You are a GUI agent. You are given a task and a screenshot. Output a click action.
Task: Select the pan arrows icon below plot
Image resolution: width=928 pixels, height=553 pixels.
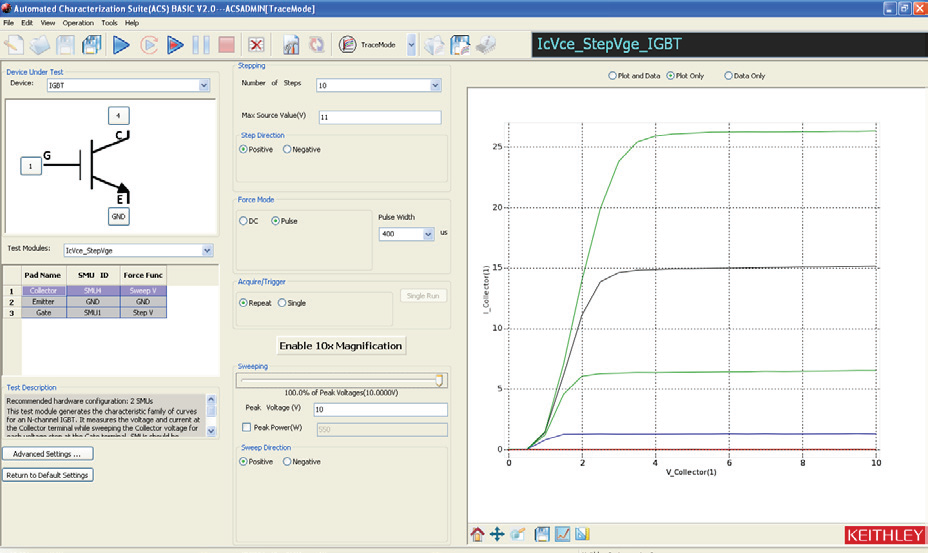[497, 534]
